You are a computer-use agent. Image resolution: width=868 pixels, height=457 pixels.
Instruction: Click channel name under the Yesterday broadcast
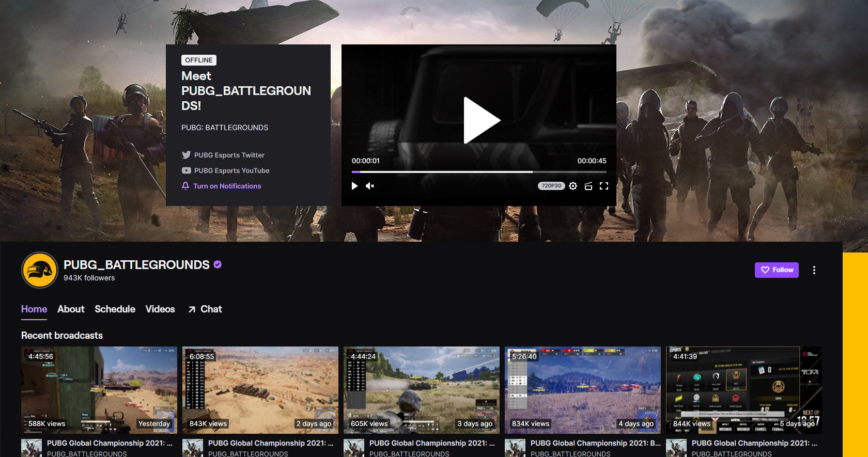coord(87,453)
